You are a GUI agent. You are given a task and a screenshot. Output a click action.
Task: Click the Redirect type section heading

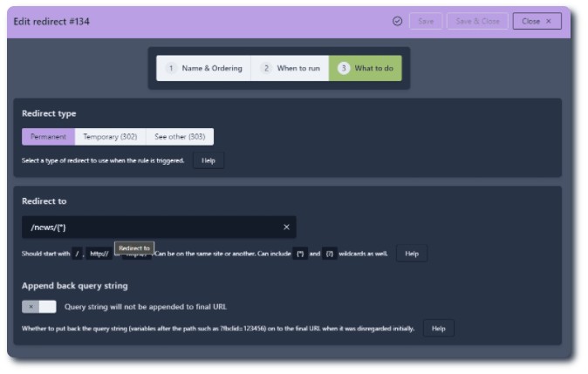[49, 113]
